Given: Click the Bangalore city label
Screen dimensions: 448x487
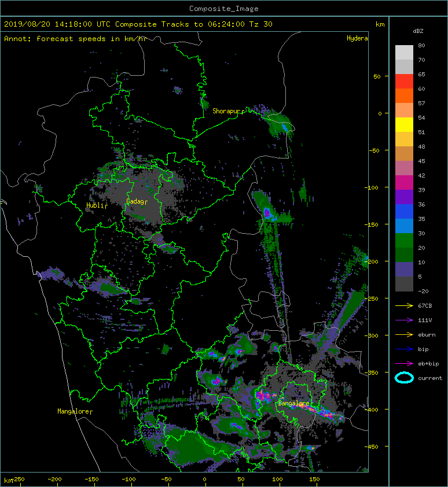Looking at the screenshot, I should 294,404.
